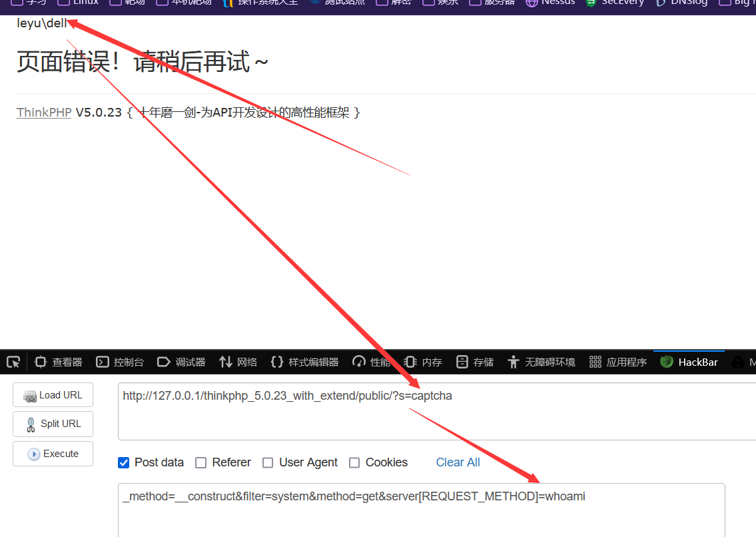Click the Split URL button
Screen dimensions: 756x537
(53, 424)
